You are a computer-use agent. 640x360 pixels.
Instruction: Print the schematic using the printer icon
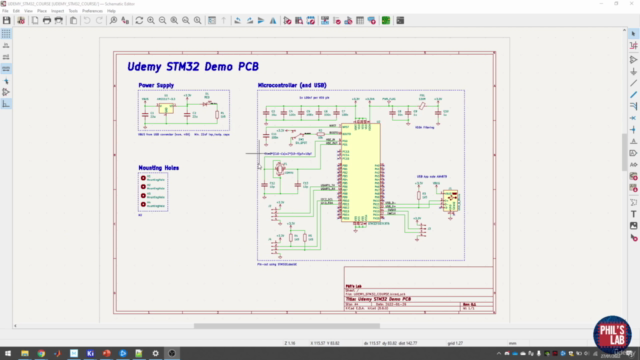47,20
